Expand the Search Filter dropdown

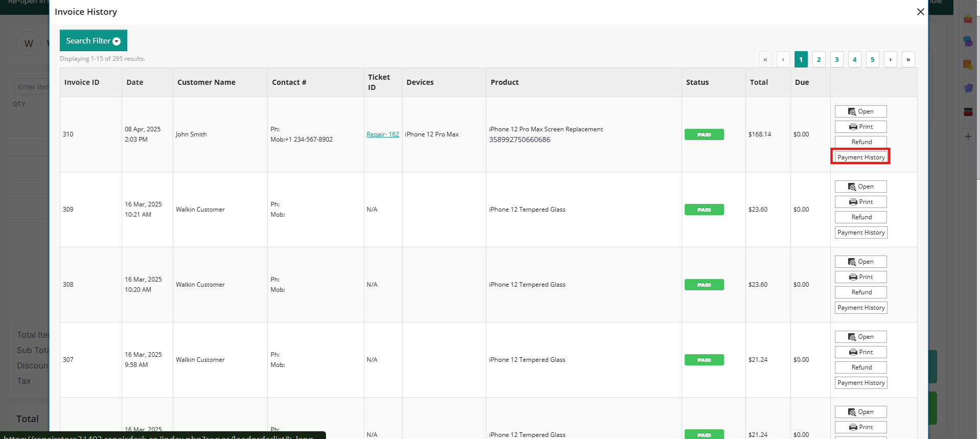click(x=94, y=41)
